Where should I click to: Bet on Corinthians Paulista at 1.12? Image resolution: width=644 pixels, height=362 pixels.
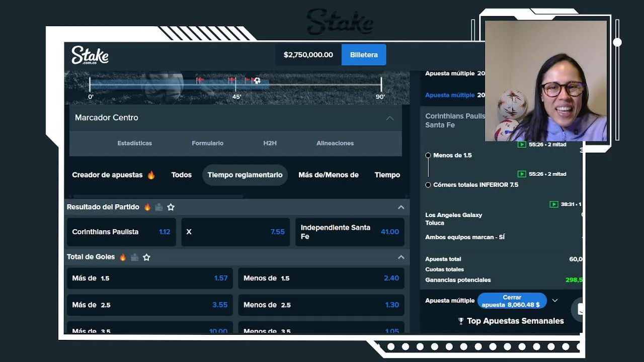tap(121, 232)
